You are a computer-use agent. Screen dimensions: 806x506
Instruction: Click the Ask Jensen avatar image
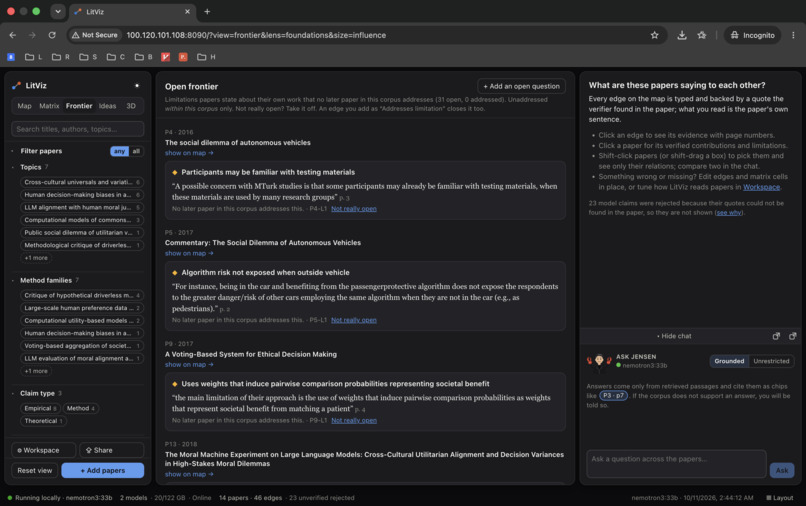click(599, 361)
